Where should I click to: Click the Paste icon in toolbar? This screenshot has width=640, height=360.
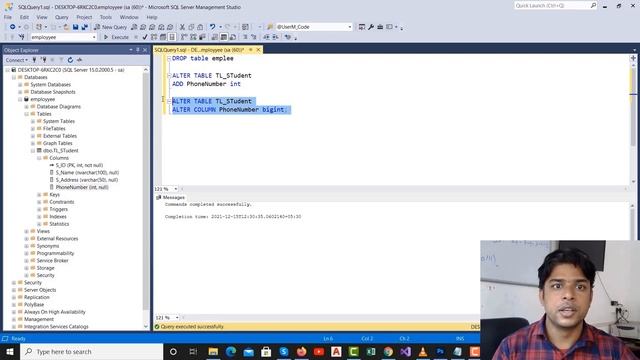tap(200, 27)
